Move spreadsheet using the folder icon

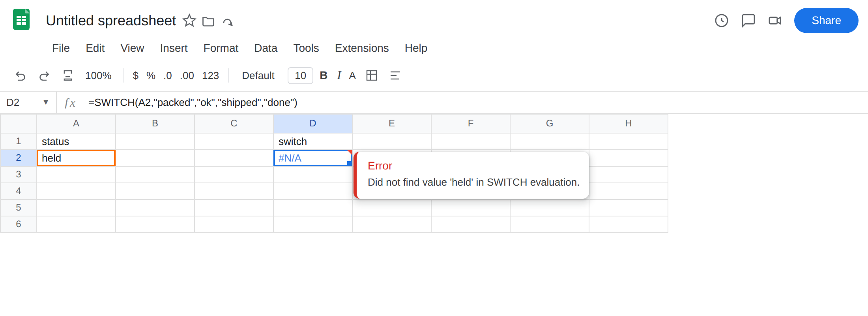tap(208, 21)
